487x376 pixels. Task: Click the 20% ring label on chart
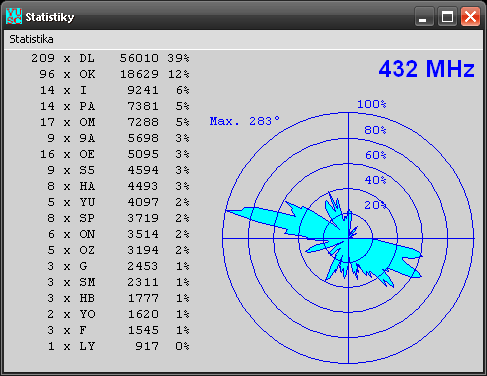[x=375, y=205]
